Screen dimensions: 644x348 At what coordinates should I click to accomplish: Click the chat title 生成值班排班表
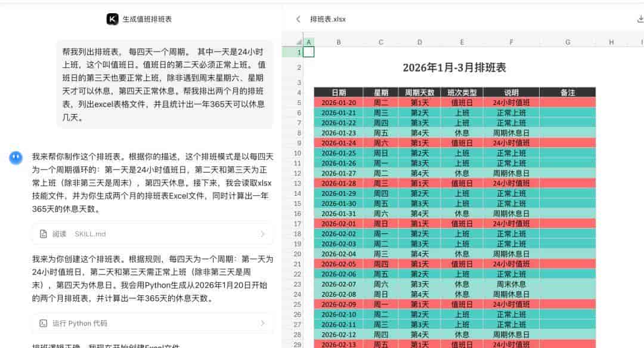147,19
